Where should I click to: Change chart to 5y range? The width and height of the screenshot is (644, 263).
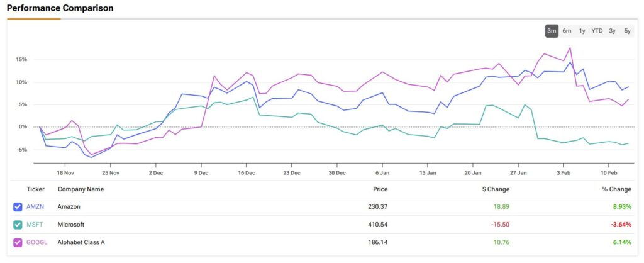tap(627, 31)
